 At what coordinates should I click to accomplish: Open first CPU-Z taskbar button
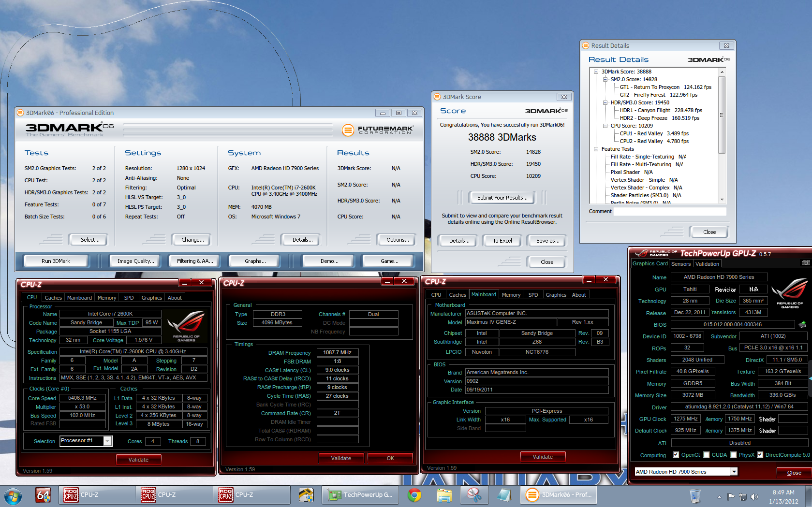click(97, 495)
